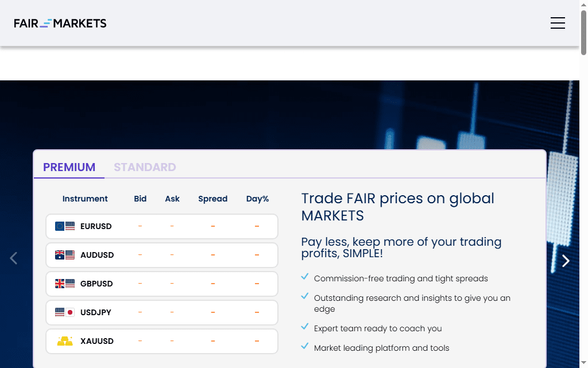This screenshot has height=368, width=588.
Task: Click the Bid column header
Action: [140, 199]
